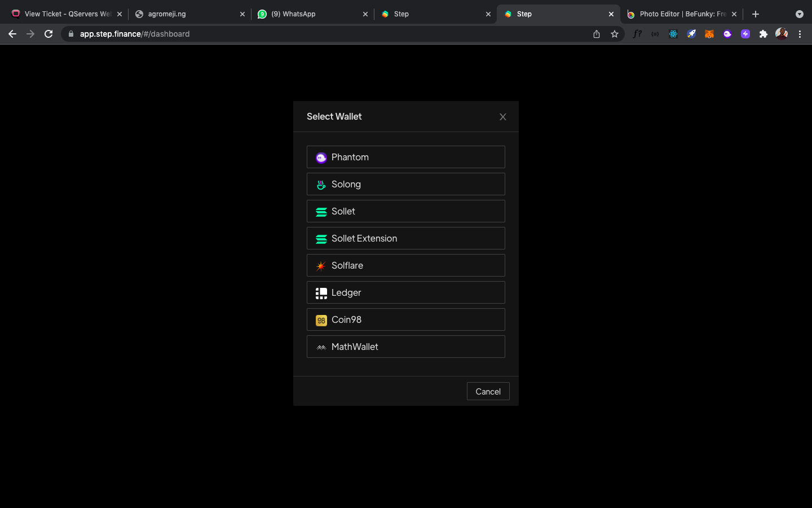Click the Chrome profile avatar

click(x=782, y=34)
